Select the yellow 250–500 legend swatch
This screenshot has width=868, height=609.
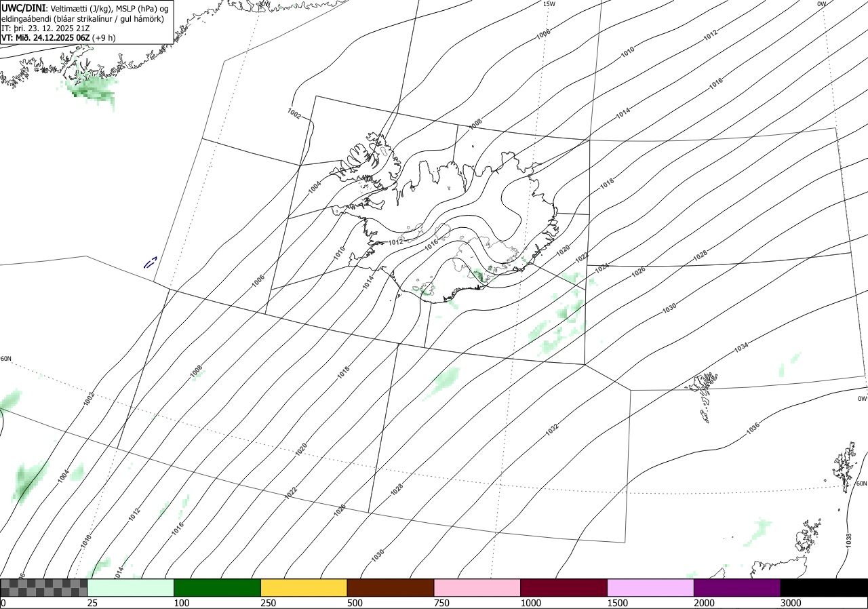304,587
